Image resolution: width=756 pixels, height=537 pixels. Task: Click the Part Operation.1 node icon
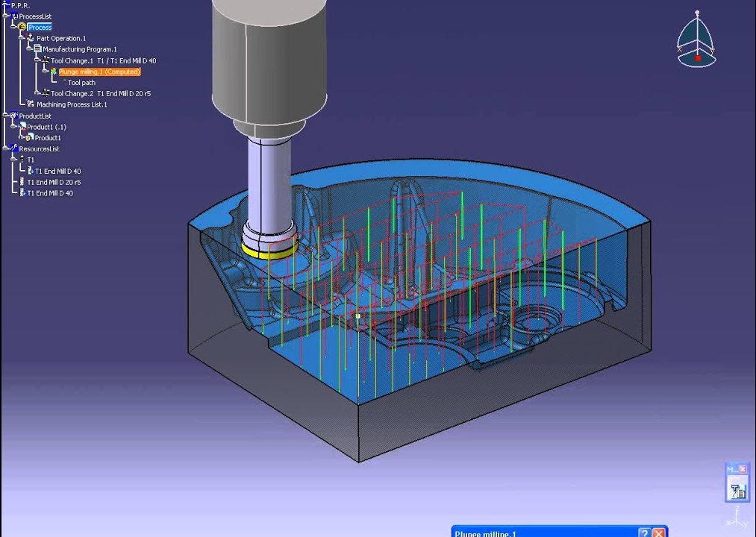tap(31, 38)
